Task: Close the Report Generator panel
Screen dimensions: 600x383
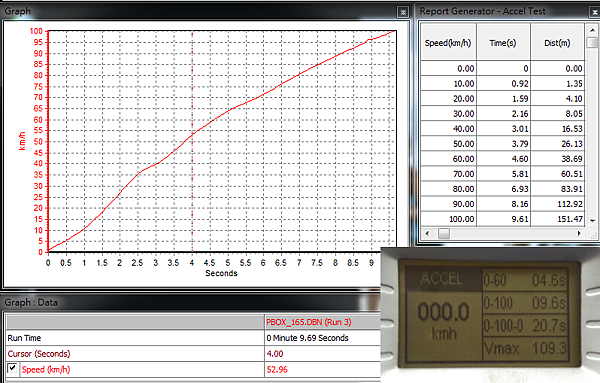Action: [595, 12]
